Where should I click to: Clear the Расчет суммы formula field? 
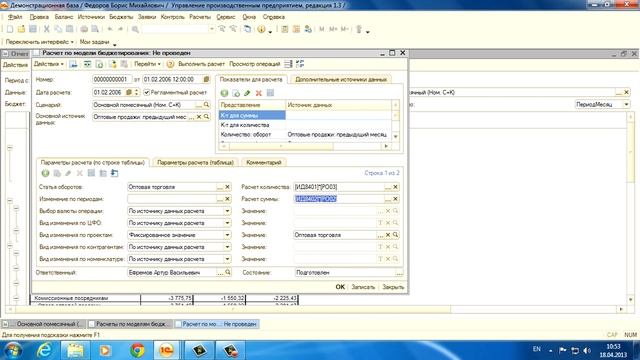pyautogui.click(x=396, y=199)
